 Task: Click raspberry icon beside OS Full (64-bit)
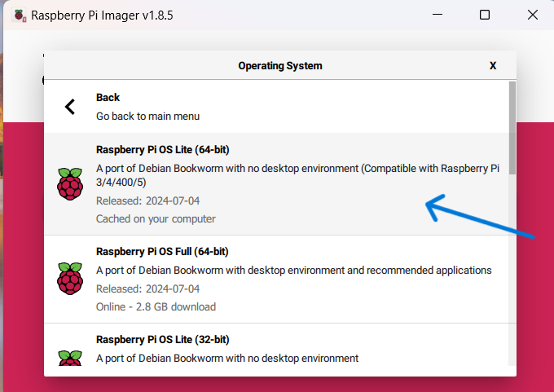[70, 279]
